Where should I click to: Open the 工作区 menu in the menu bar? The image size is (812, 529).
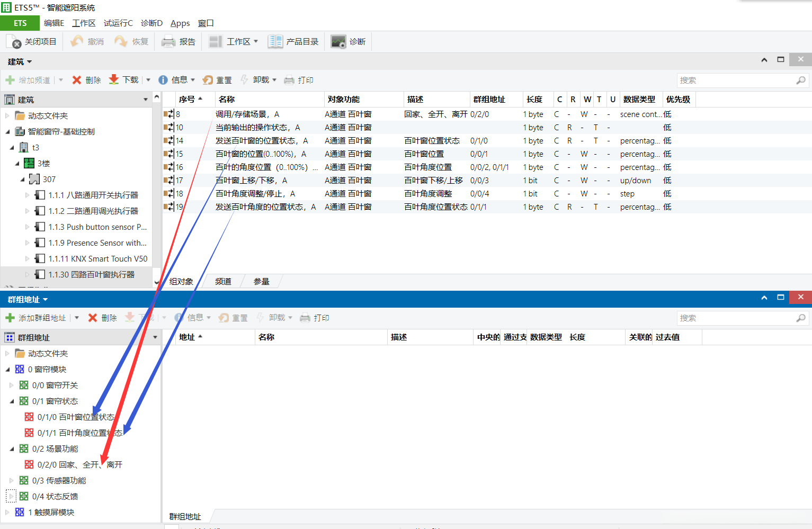coord(84,23)
